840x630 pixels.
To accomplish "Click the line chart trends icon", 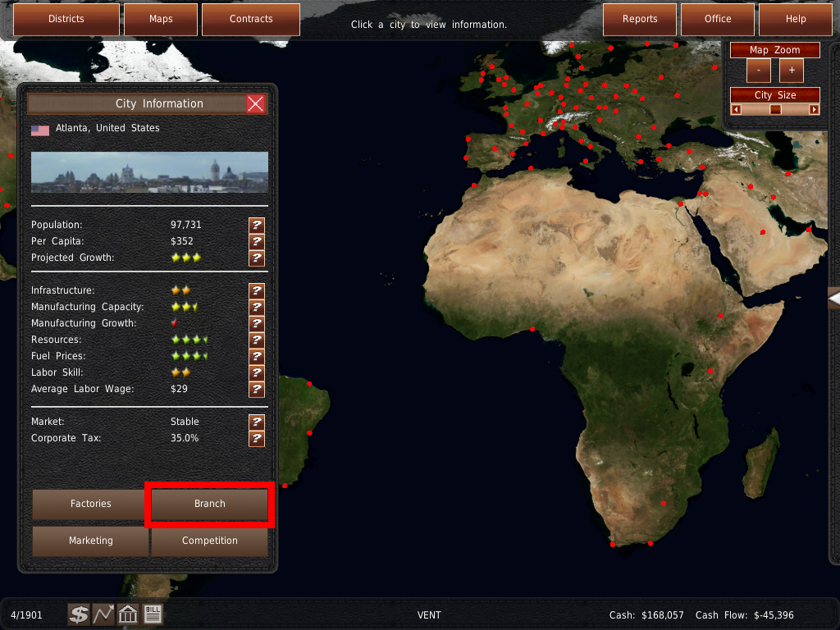I will click(103, 614).
